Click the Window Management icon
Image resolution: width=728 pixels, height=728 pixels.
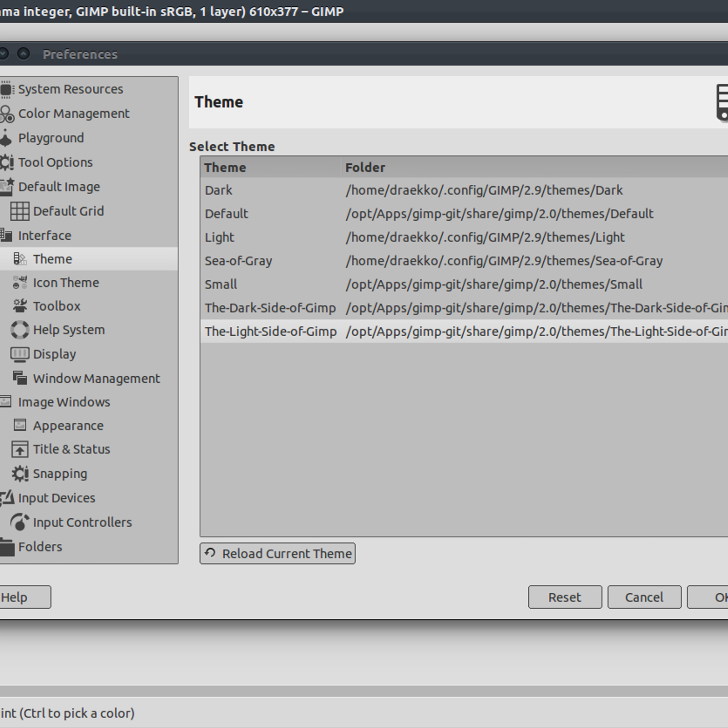click(20, 378)
